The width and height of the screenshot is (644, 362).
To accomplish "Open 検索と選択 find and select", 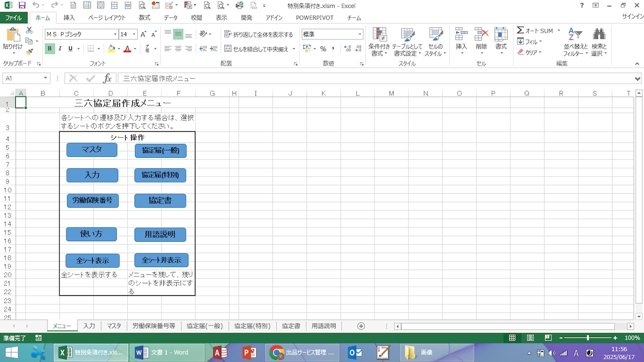I will tap(599, 42).
